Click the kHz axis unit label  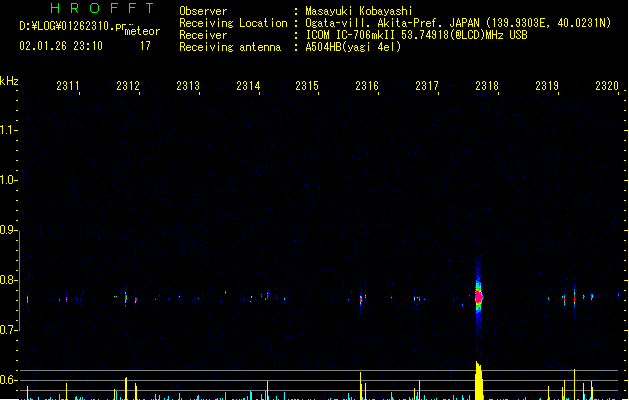point(9,81)
